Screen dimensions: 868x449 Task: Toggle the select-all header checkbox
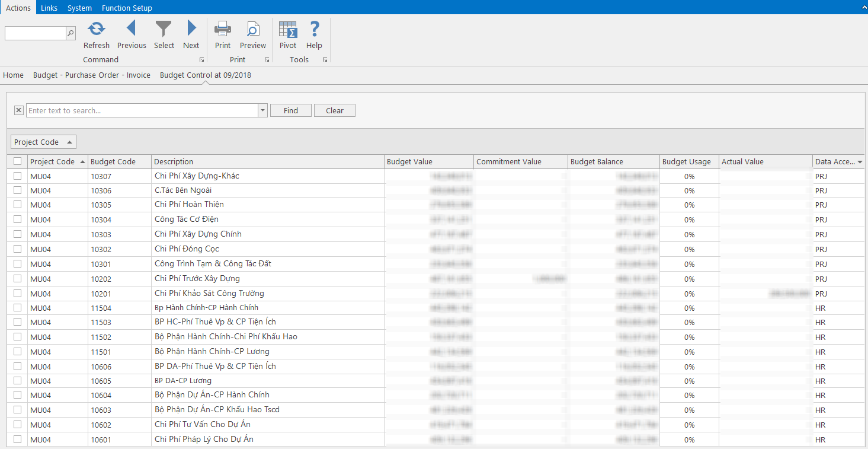tap(17, 161)
